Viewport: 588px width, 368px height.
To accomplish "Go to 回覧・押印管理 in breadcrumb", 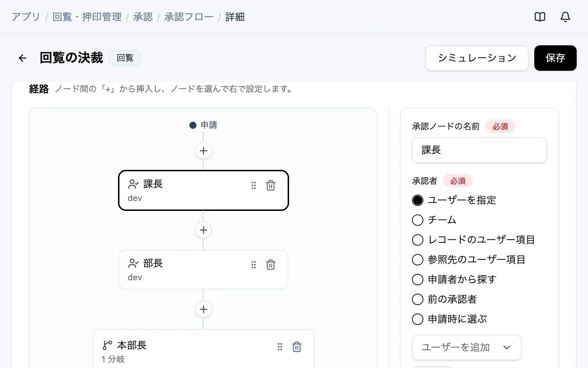I will pos(87,17).
